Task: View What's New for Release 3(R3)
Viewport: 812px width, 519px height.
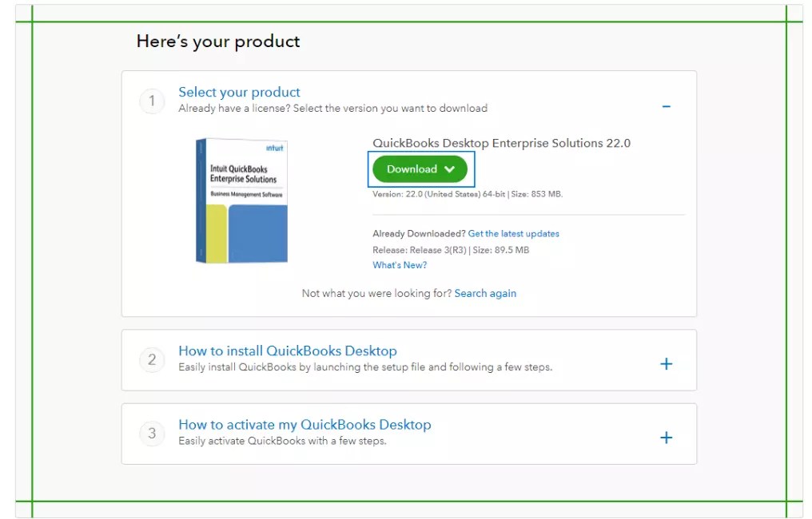Action: pos(400,264)
